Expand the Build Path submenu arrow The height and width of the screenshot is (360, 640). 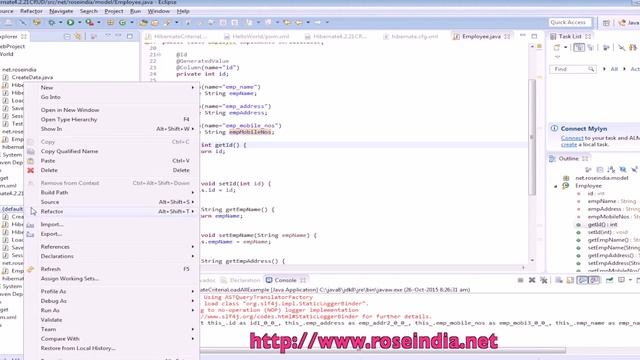pos(193,192)
